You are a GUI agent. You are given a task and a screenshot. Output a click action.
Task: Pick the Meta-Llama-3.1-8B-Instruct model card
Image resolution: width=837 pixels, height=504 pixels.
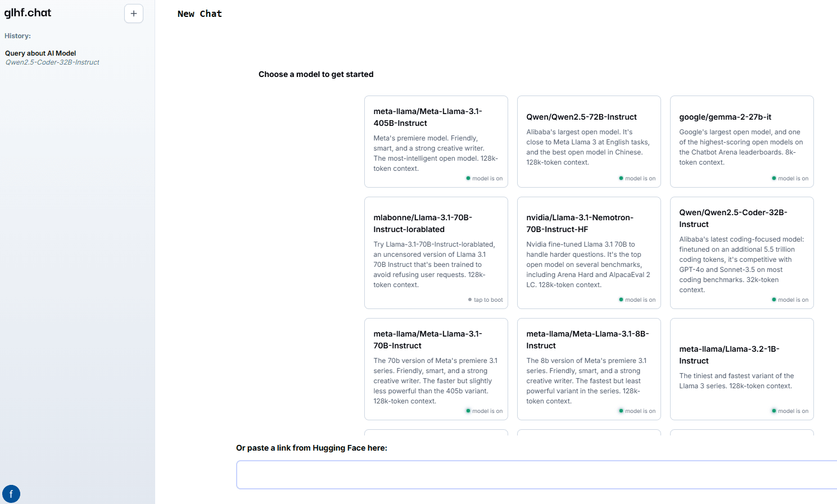click(589, 369)
